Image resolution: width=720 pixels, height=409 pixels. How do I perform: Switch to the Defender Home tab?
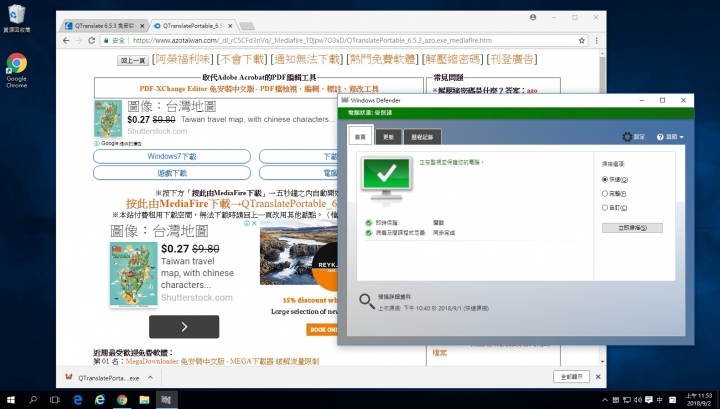(360, 136)
